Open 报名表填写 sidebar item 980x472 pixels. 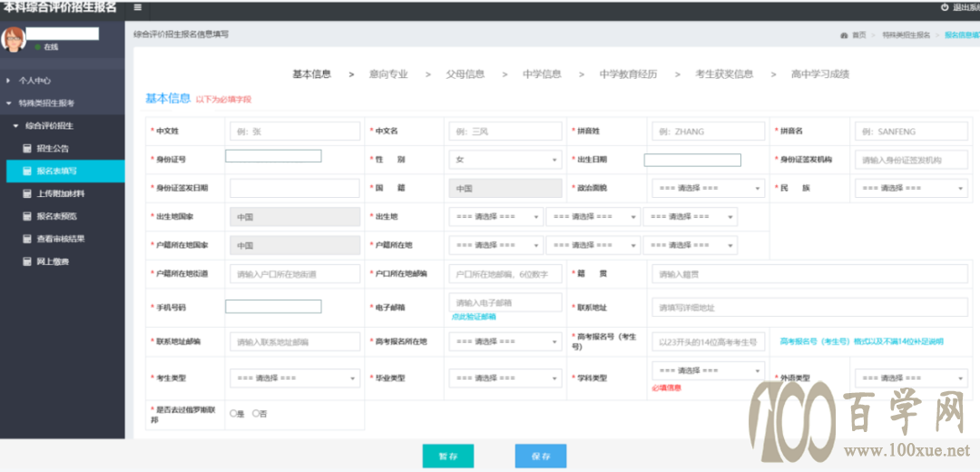click(x=65, y=171)
